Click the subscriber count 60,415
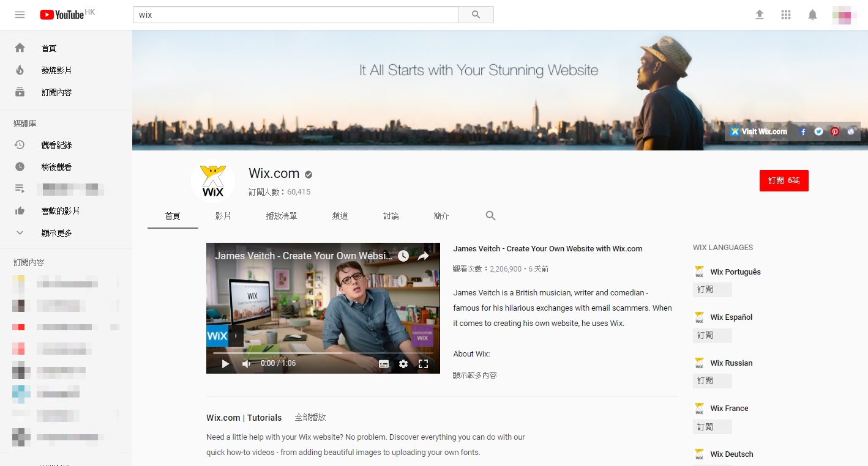Image resolution: width=868 pixels, height=466 pixels. pos(299,192)
